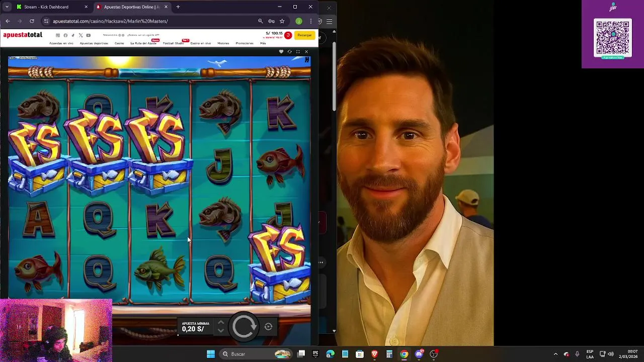644x362 pixels.
Task: Open the Casino en vivo menu item
Action: point(201,43)
